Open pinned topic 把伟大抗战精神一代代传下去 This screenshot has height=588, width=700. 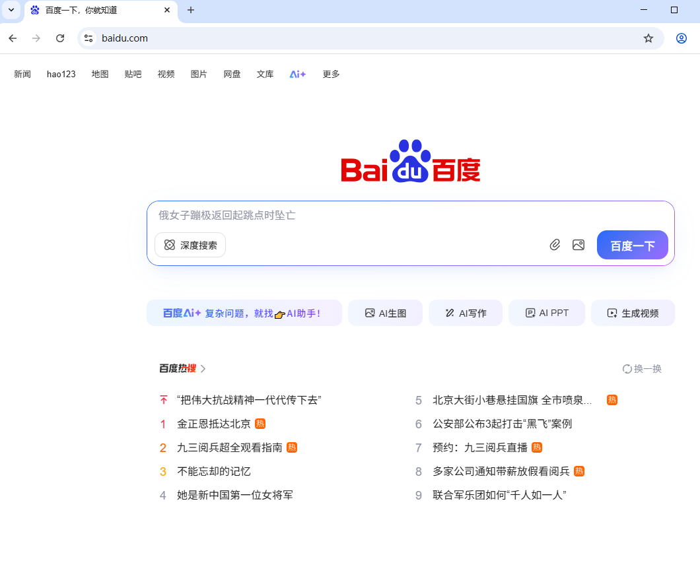[x=249, y=400]
